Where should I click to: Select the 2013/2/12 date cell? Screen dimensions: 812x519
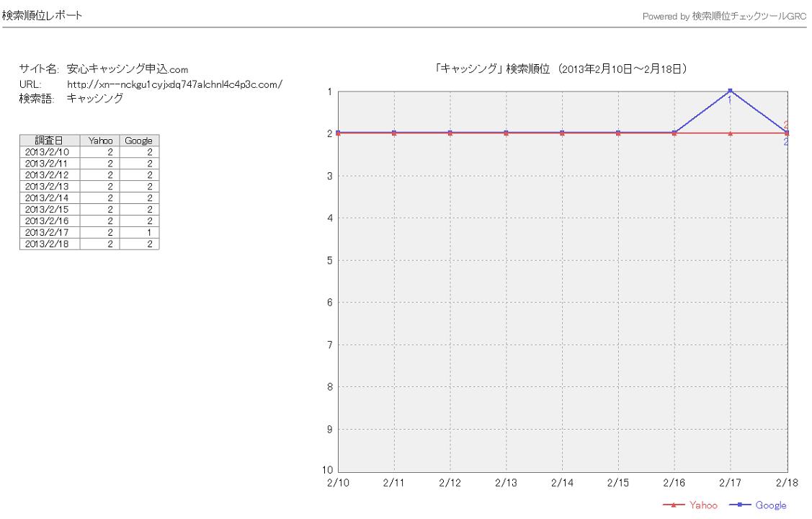click(x=50, y=174)
